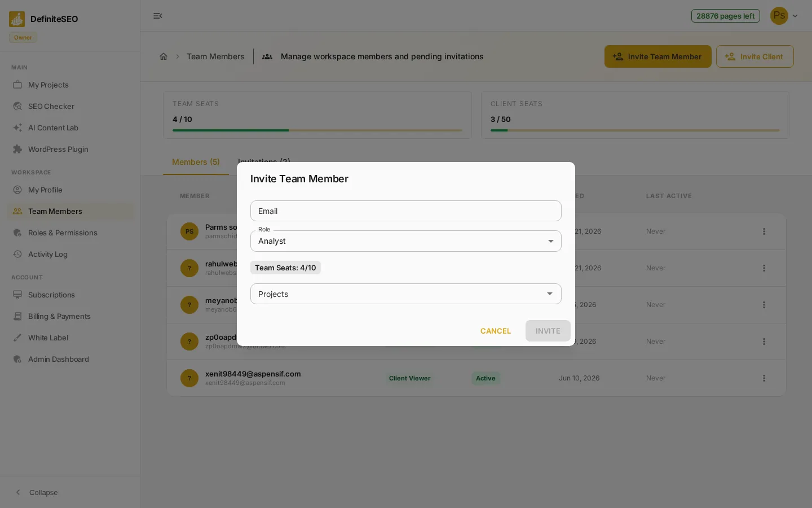Open row menu for Parms member
Viewport: 812px width, 508px height.
point(764,231)
